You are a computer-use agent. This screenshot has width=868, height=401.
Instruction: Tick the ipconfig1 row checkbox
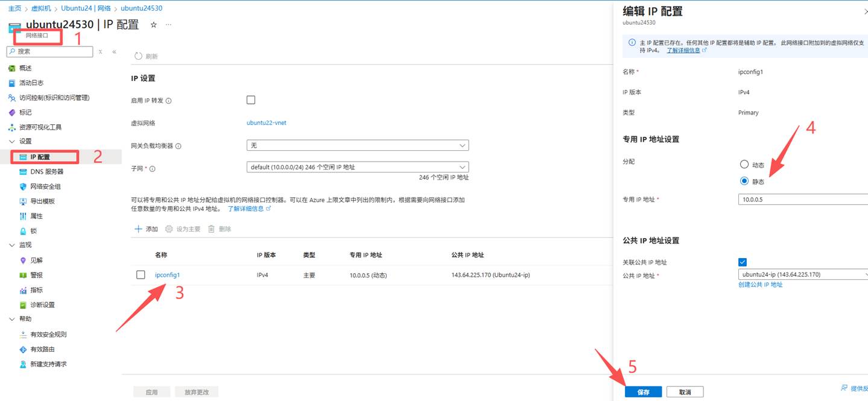[141, 275]
